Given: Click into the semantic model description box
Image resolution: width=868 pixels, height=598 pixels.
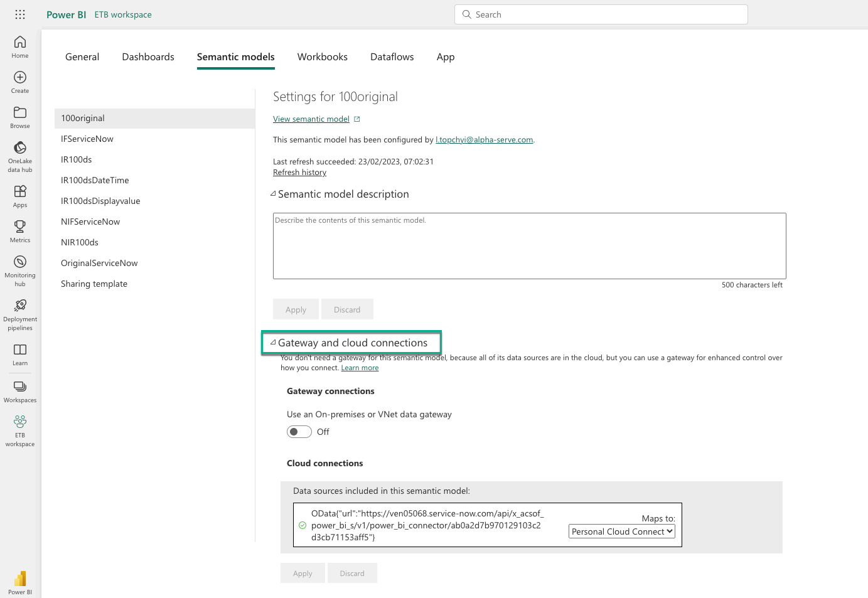Looking at the screenshot, I should tap(529, 245).
